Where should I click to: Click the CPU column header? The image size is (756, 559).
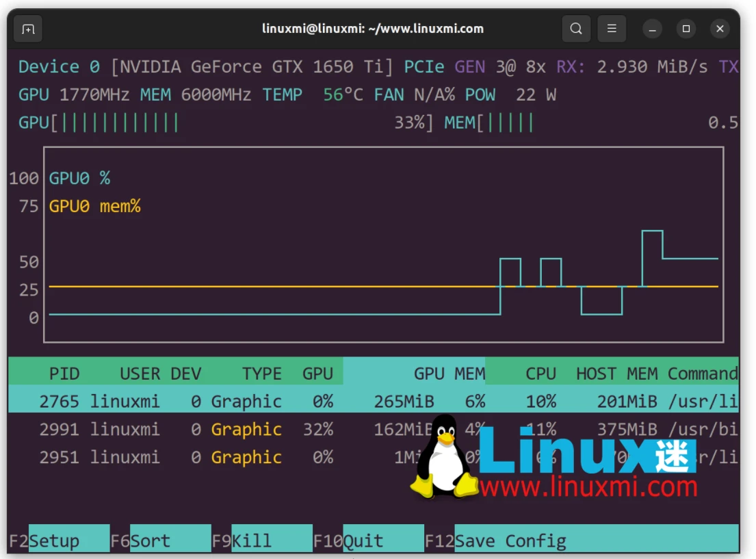pyautogui.click(x=540, y=374)
